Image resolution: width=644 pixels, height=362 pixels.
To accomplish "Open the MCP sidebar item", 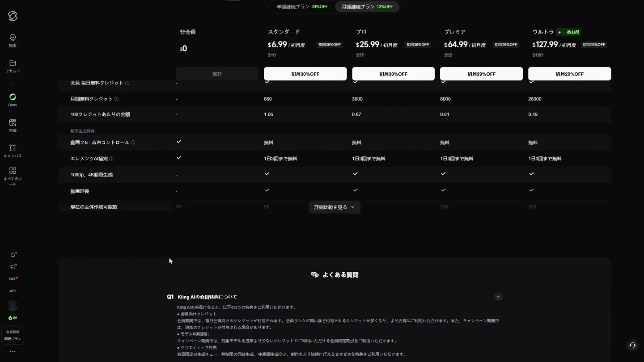I will [x=13, y=279].
